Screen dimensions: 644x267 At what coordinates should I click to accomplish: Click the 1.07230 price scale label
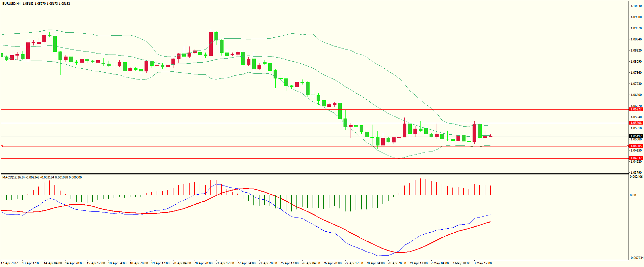(x=636, y=84)
